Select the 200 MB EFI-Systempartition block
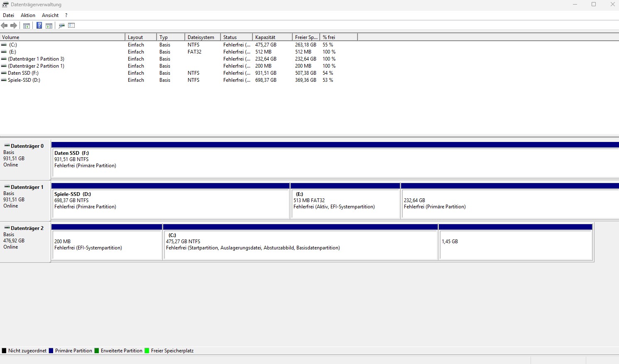 [x=107, y=242]
